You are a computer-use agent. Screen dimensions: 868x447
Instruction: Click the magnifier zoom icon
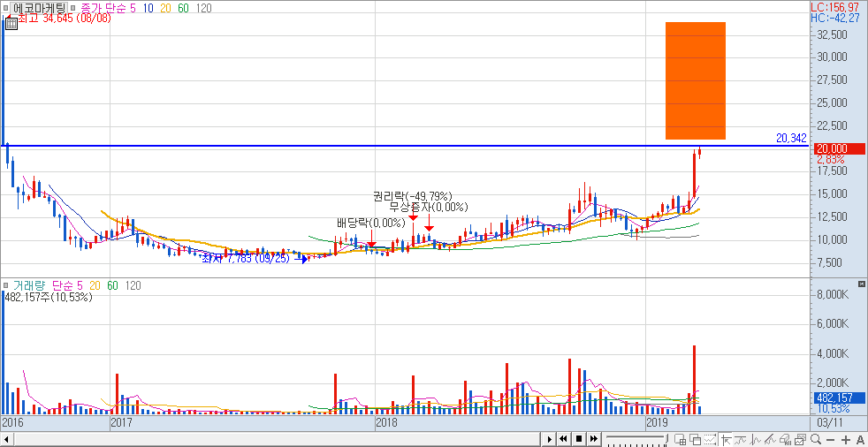816,440
